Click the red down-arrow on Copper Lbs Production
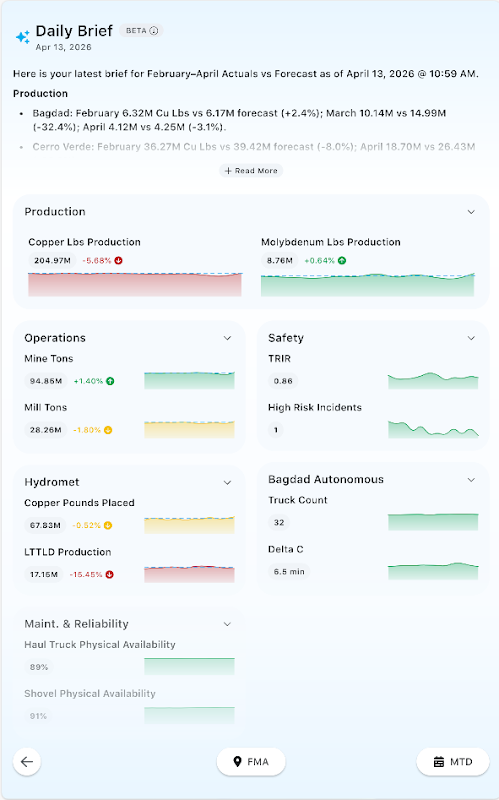This screenshot has width=499, height=800. coord(118,261)
